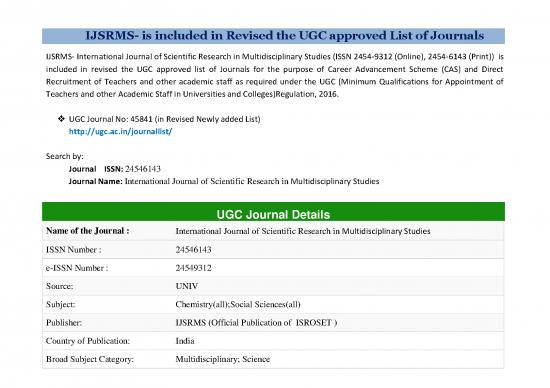Viewport: 550px width, 388px height.
Task: Click the 'Broad Subject Category:' label
Action: tap(90, 359)
